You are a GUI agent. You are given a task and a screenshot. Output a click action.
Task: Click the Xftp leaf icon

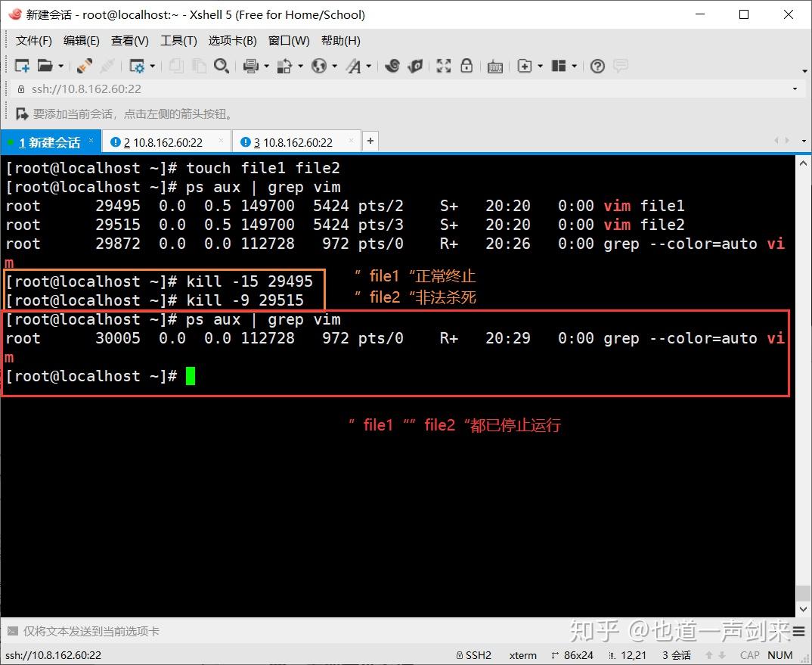point(415,66)
